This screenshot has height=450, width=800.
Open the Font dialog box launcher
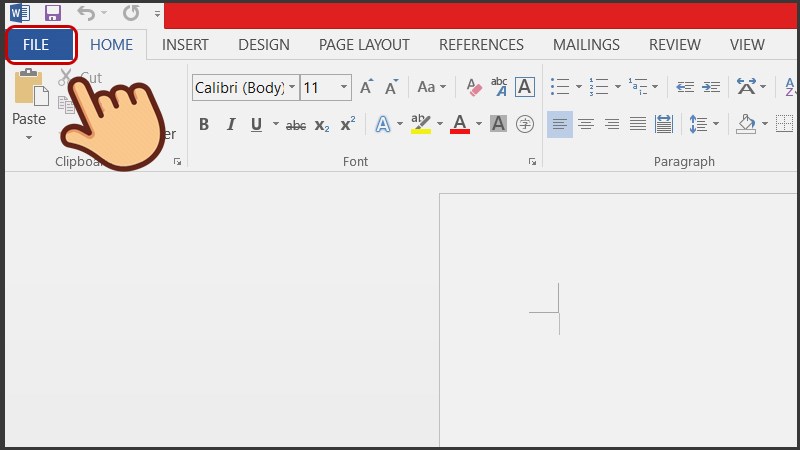tap(532, 161)
